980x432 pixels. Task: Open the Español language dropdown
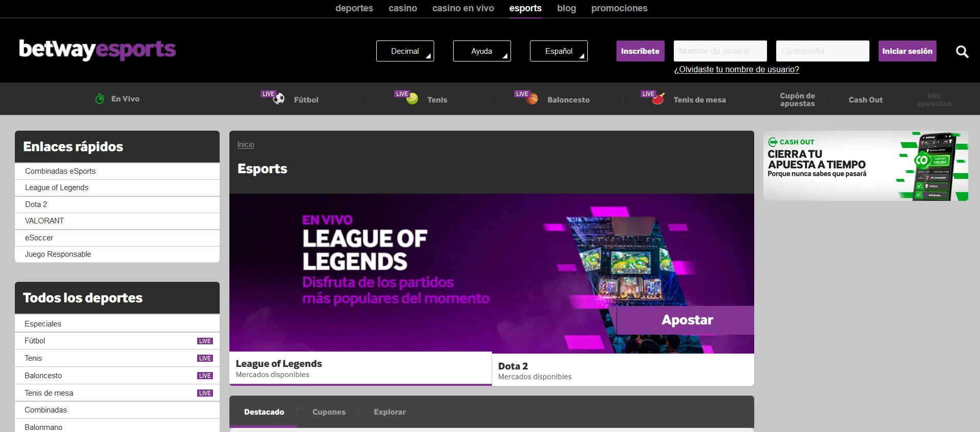click(559, 51)
